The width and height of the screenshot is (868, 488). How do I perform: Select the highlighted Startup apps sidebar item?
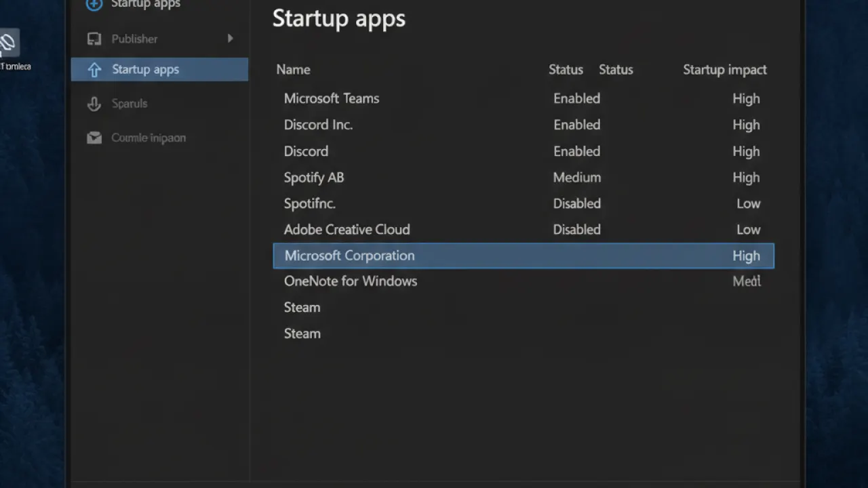(x=159, y=69)
